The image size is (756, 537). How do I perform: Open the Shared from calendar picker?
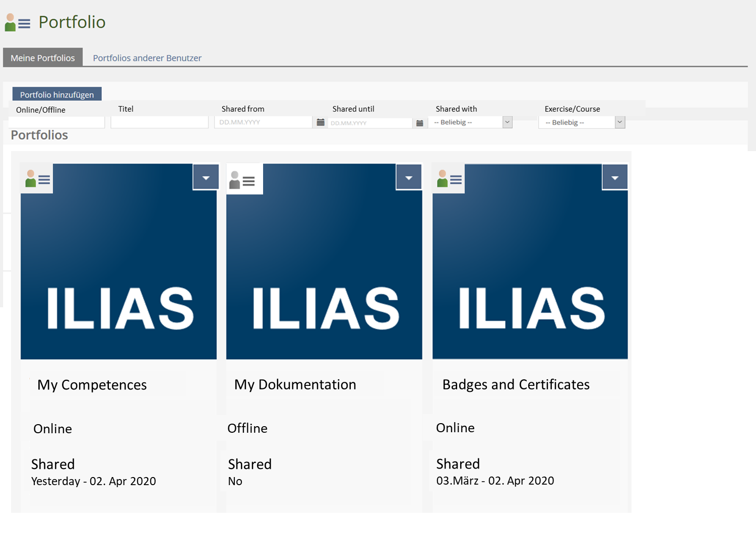[x=320, y=122]
